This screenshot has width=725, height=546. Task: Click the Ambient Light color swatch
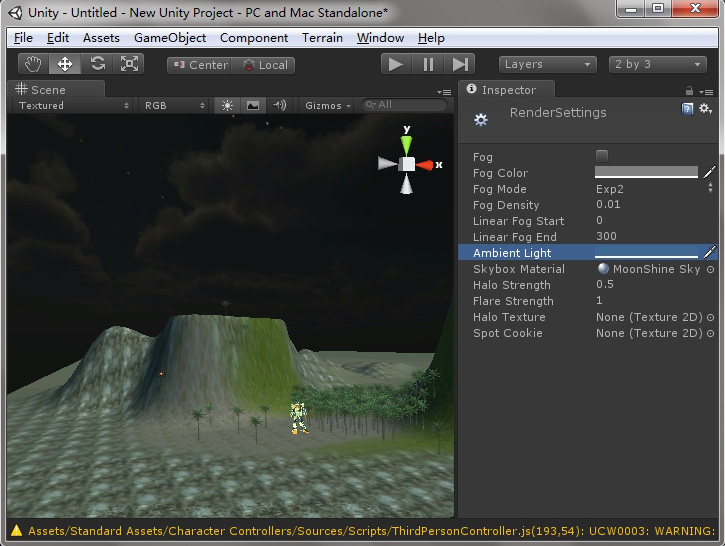pos(646,252)
